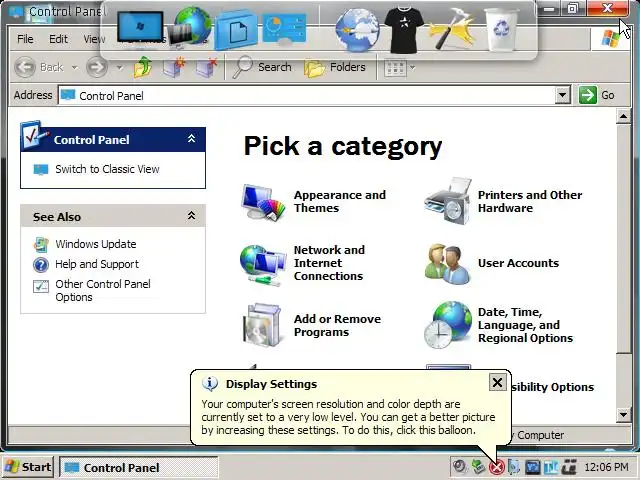Collapse the See Also section

click(191, 216)
